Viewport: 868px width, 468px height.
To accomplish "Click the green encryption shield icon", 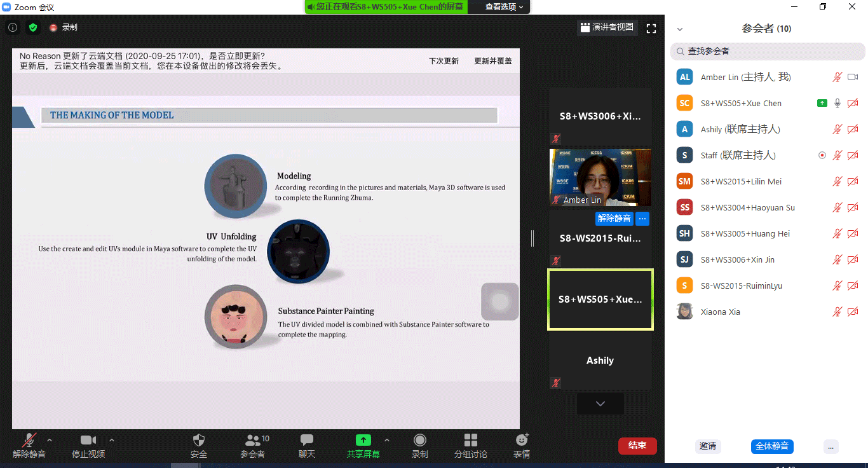I will [x=33, y=27].
